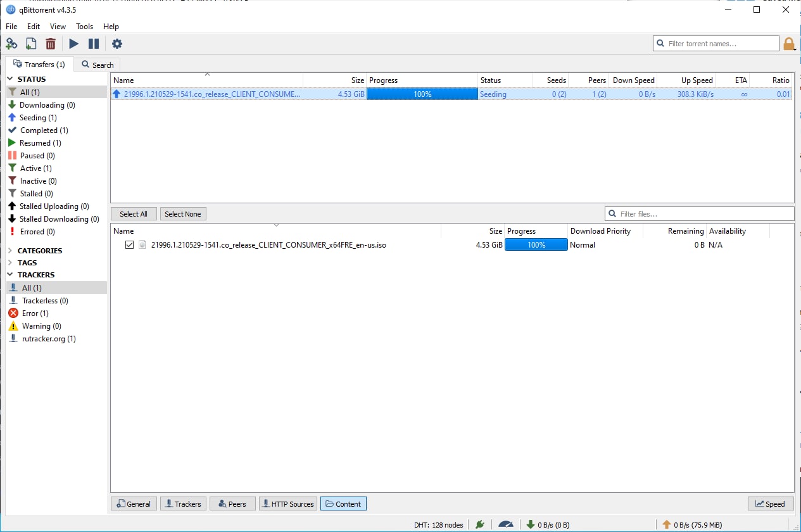Viewport: 801px width, 532px height.
Task: Expand the CATEGORIES section
Action: [11, 251]
